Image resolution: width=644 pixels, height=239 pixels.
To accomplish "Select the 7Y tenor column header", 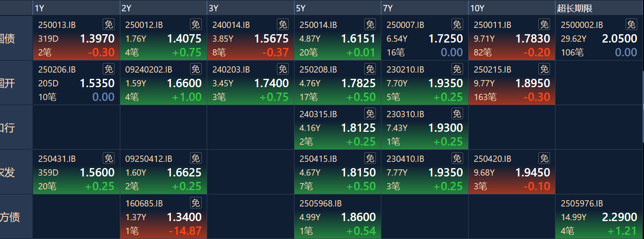I will coord(425,8).
